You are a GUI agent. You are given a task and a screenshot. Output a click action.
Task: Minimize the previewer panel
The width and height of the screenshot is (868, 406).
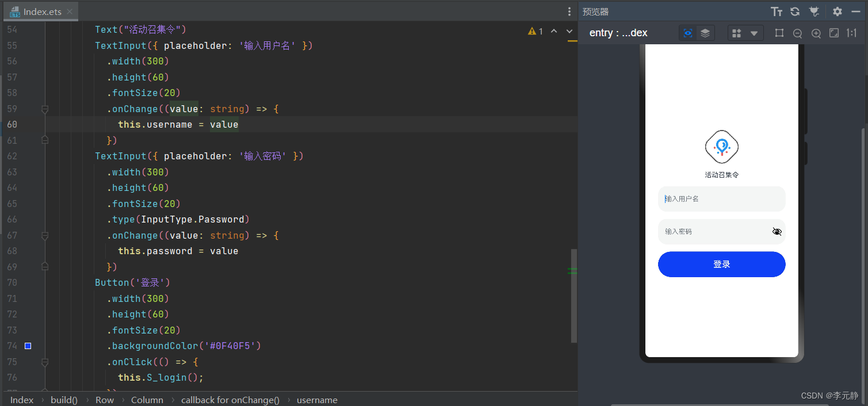pyautogui.click(x=856, y=12)
